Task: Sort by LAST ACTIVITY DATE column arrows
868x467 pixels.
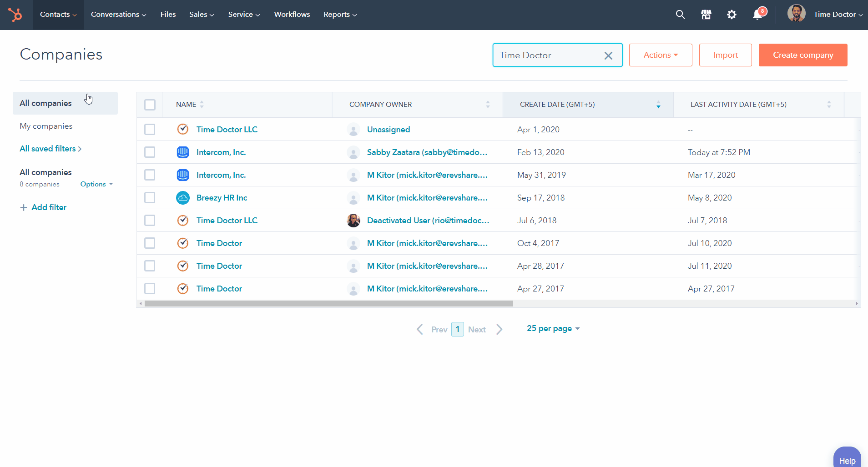Action: pyautogui.click(x=829, y=104)
